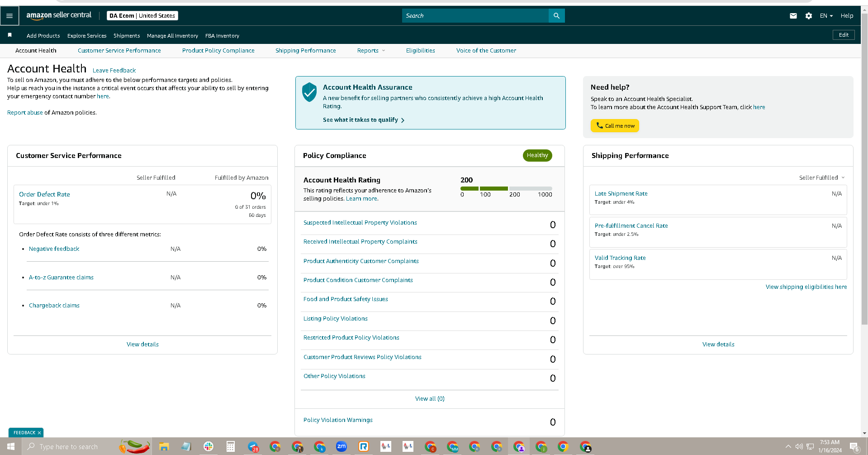Open the Order Defect Rate link
Viewport: 868px width, 455px height.
[x=44, y=194]
